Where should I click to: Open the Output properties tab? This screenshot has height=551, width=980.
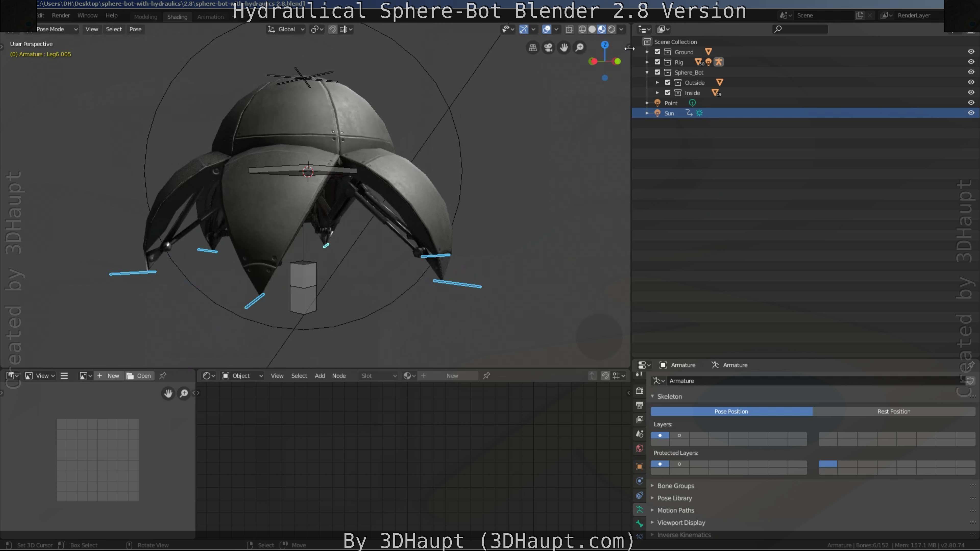coord(640,405)
